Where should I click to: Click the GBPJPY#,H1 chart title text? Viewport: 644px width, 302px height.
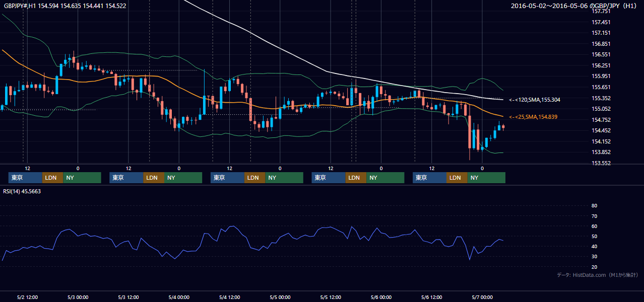tap(65, 6)
